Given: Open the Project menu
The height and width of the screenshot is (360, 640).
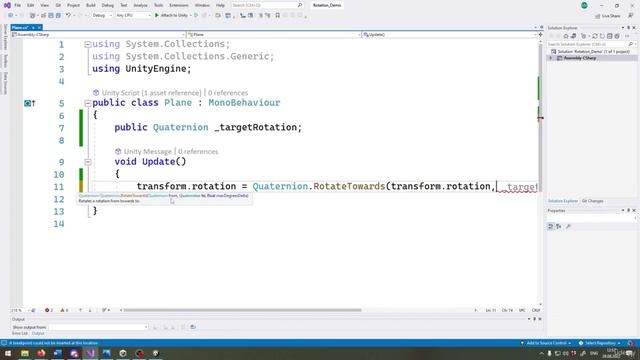Looking at the screenshot, I should click(73, 5).
